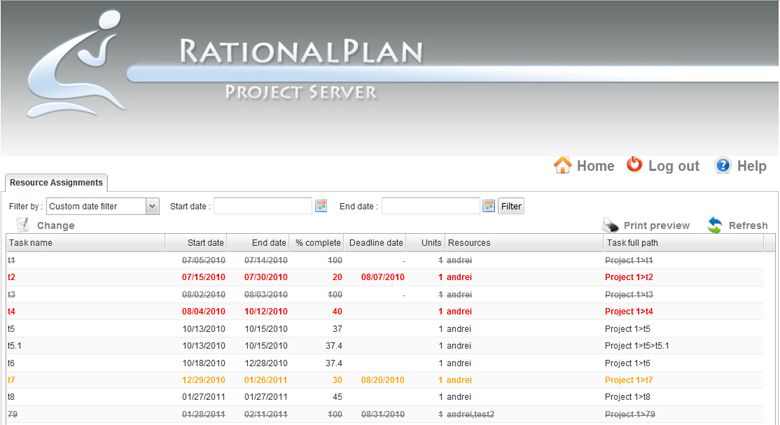Select the Resource Assignments tab
Image resolution: width=780 pixels, height=425 pixels.
(x=56, y=183)
